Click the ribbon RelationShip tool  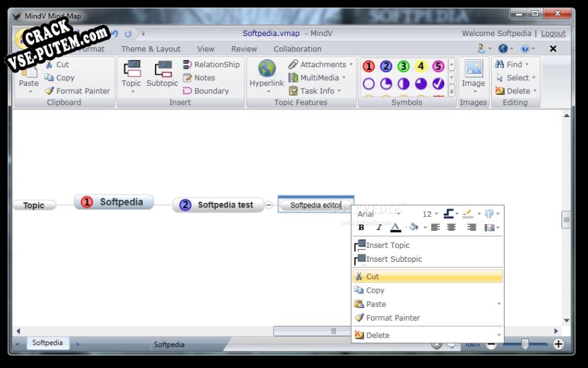tap(211, 64)
